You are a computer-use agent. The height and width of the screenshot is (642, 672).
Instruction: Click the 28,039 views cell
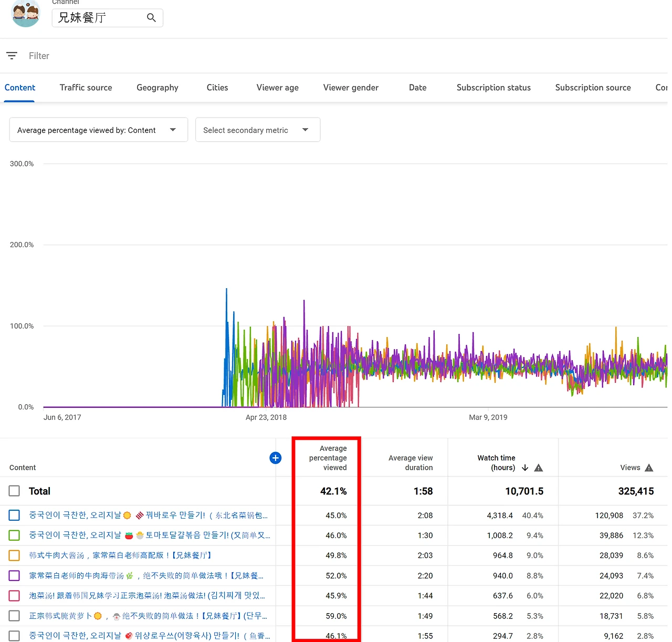tap(611, 555)
